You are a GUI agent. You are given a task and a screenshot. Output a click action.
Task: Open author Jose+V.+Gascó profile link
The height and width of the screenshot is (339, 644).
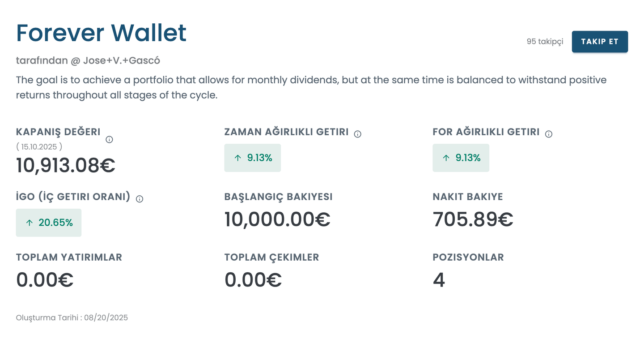tap(122, 60)
